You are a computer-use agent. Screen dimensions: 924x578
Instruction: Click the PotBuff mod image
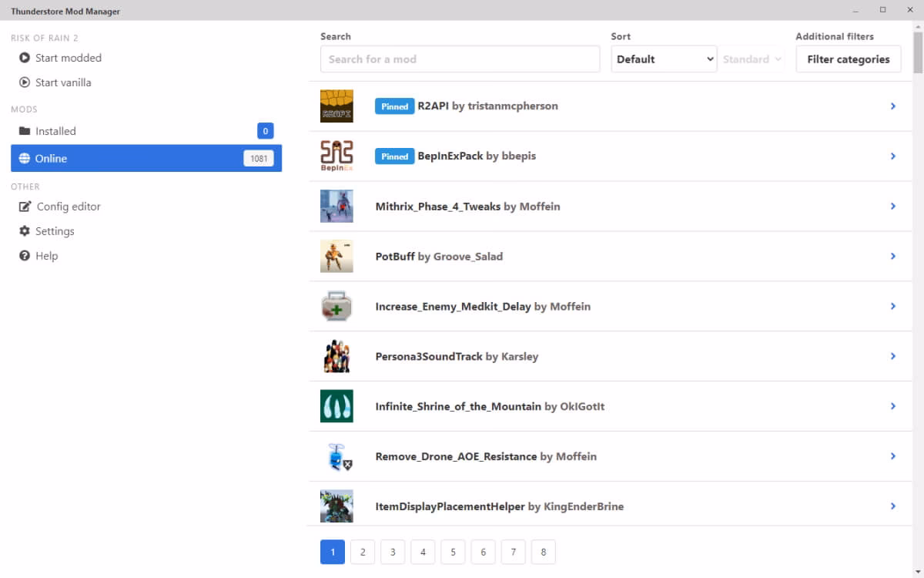click(x=336, y=256)
